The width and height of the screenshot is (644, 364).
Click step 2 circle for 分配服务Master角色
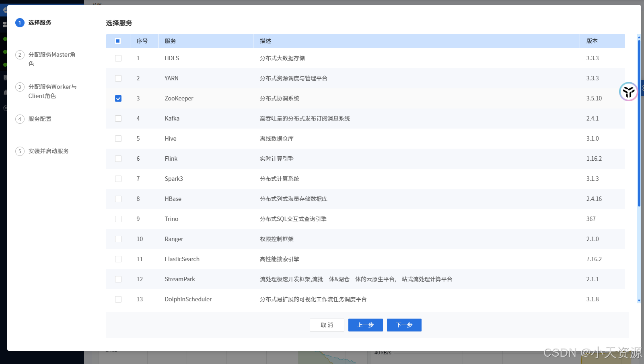tap(20, 55)
